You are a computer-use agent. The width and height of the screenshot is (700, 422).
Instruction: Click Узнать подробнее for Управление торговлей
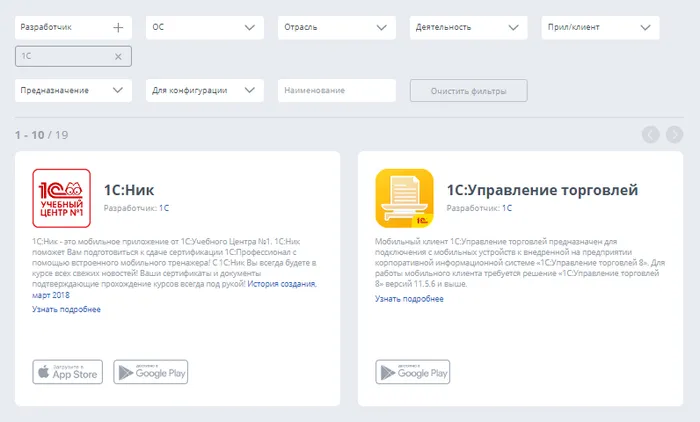pos(409,299)
